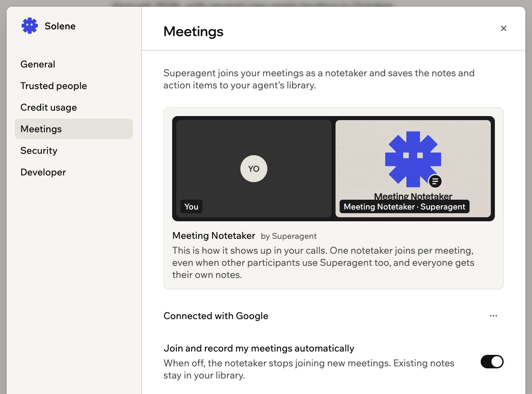
Task: Toggle join and record meetings automatically
Action: pos(492,362)
